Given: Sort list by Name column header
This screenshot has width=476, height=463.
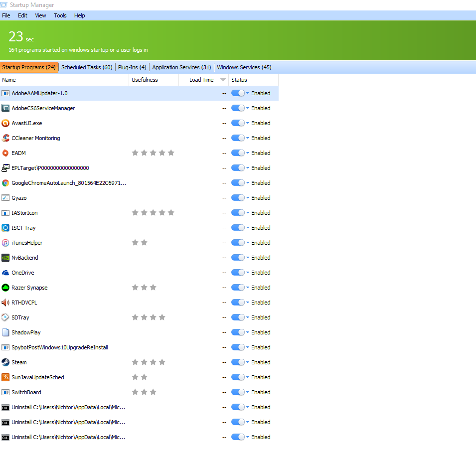Looking at the screenshot, I should tap(64, 80).
